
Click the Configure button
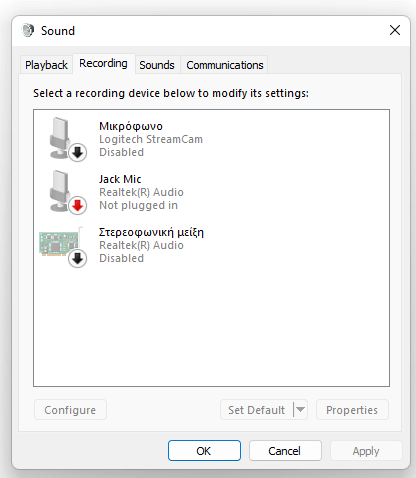[x=70, y=410]
